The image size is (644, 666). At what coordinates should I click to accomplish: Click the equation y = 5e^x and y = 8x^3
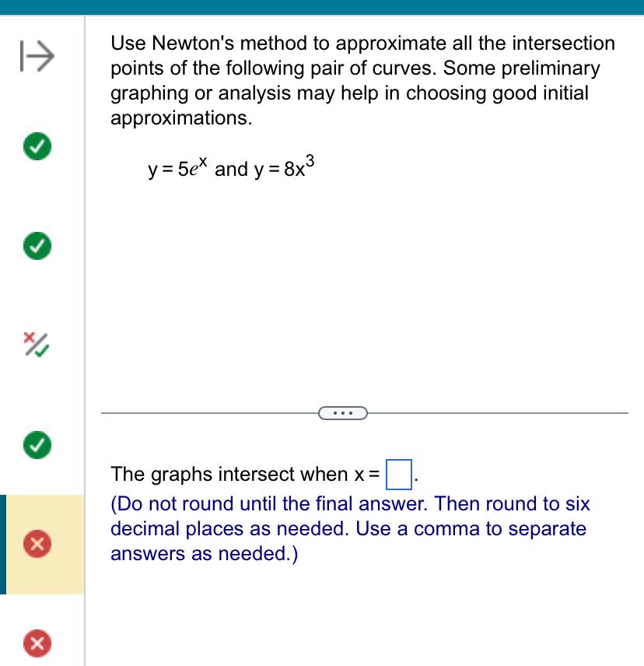pos(231,167)
